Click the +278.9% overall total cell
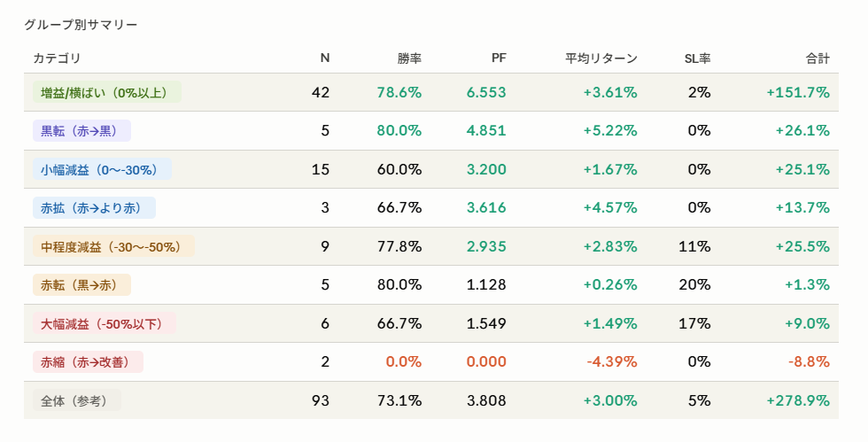 coord(798,400)
